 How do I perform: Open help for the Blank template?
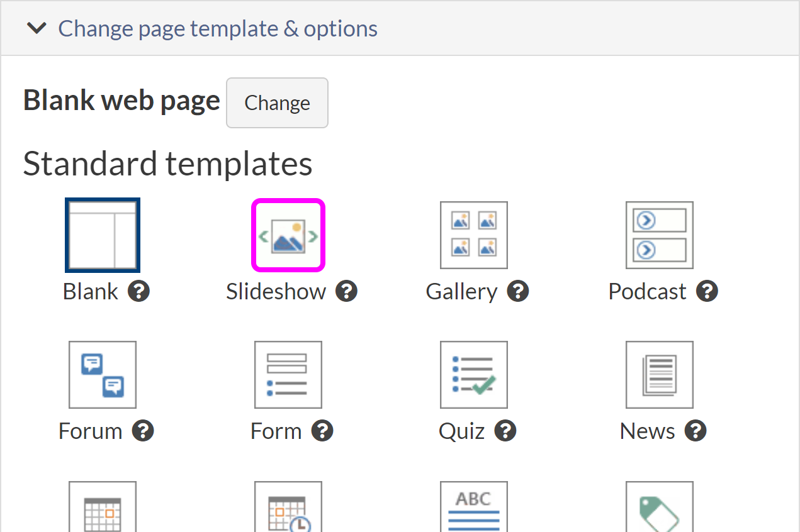(x=138, y=291)
